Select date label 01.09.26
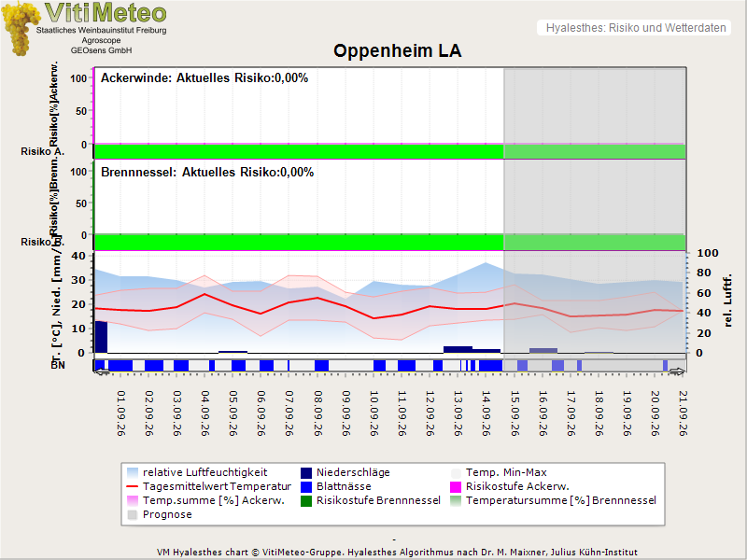 (121, 413)
